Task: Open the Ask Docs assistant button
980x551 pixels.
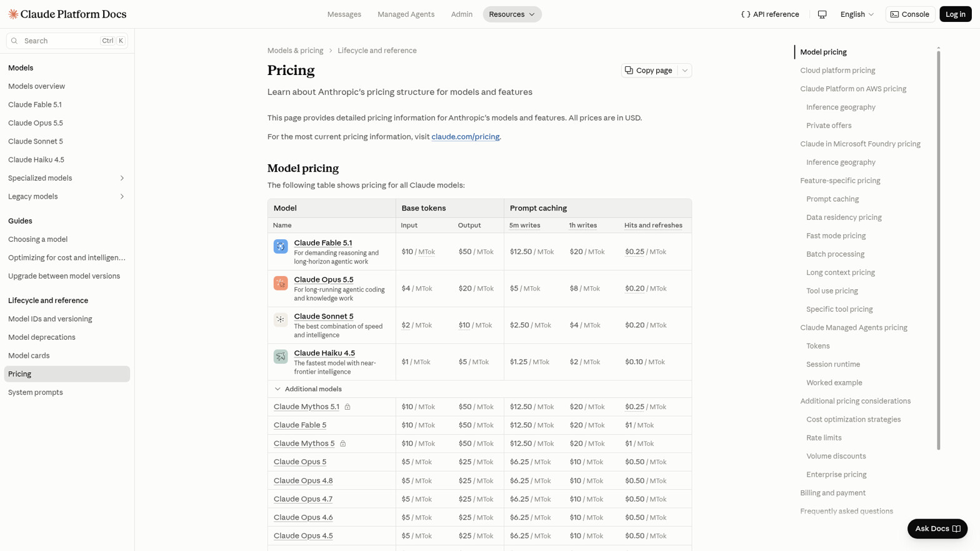Action: pos(937,529)
